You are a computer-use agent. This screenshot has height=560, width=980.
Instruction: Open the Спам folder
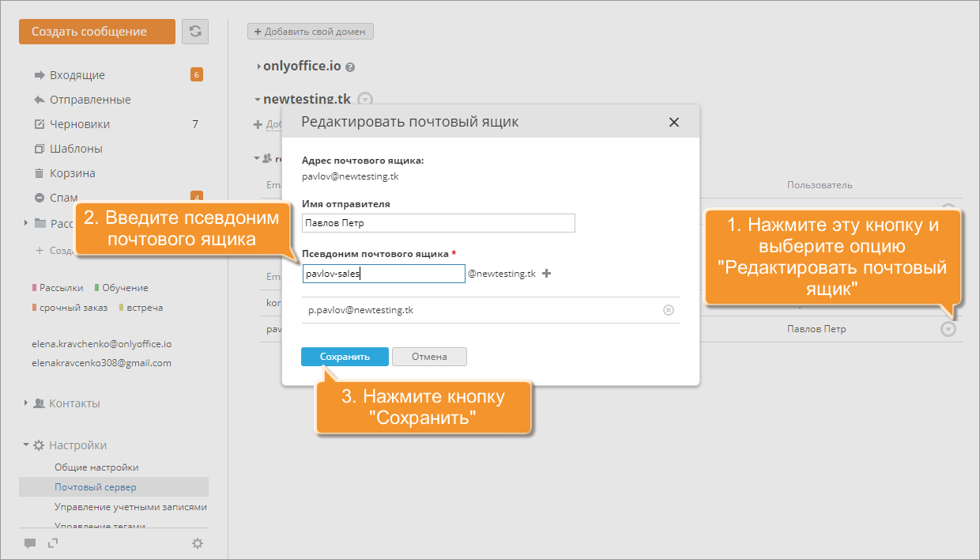pos(63,198)
